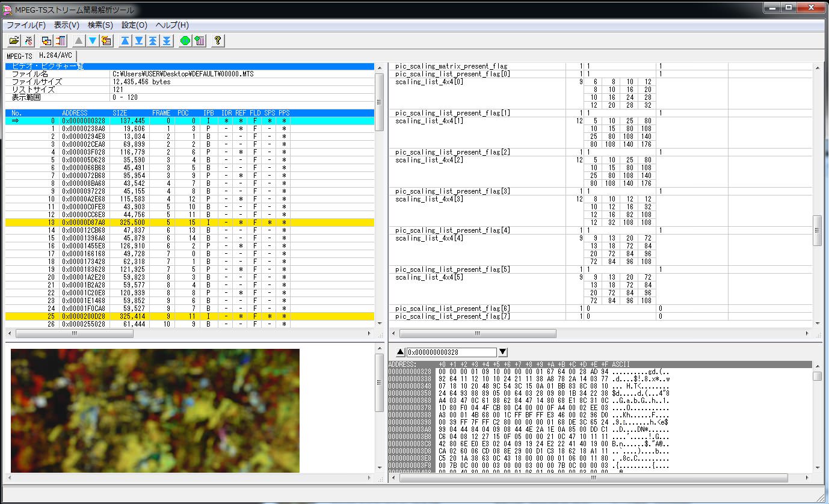Click the green octagon toolbar icon
The height and width of the screenshot is (504, 829).
click(185, 40)
